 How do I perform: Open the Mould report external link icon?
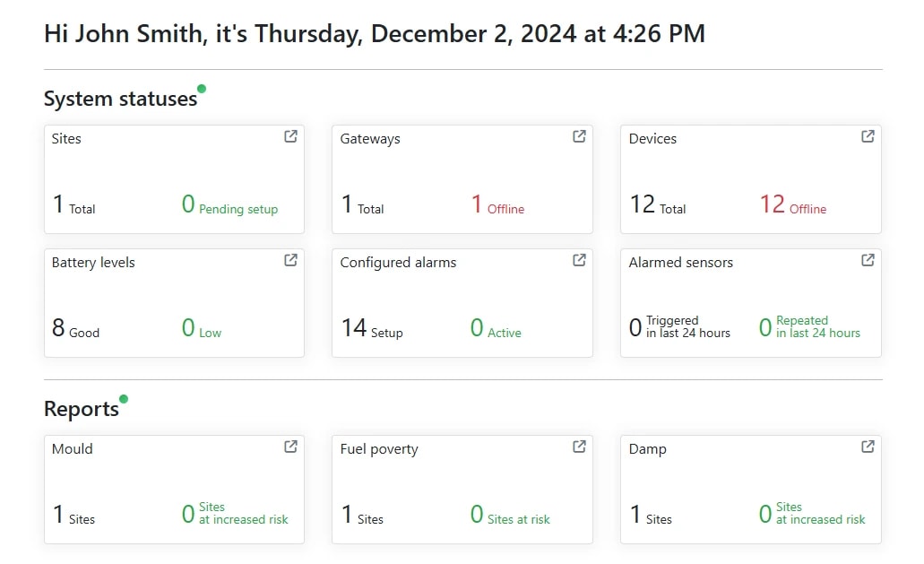(x=289, y=446)
